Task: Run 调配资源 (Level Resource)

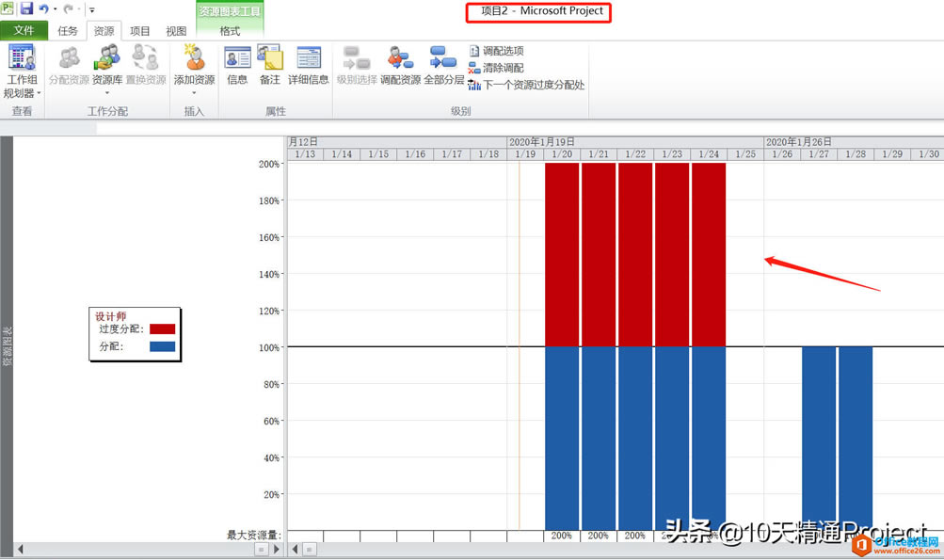Action: [400, 66]
